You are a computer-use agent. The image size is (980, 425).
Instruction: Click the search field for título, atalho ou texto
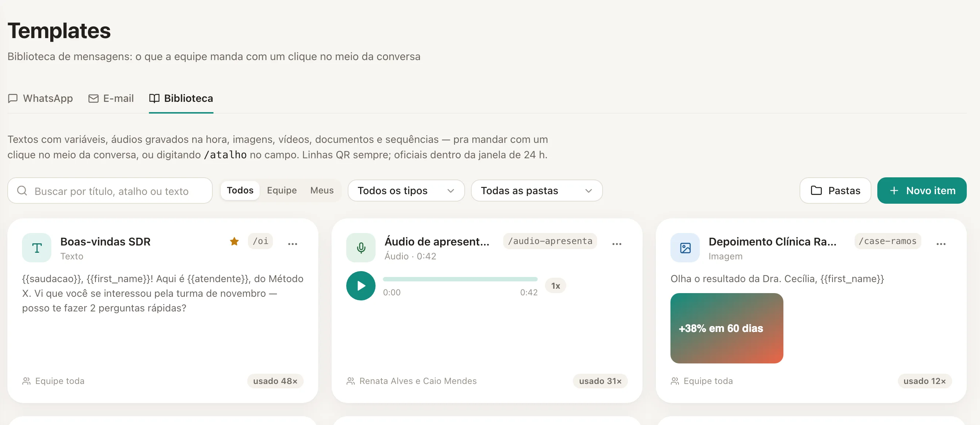(110, 191)
